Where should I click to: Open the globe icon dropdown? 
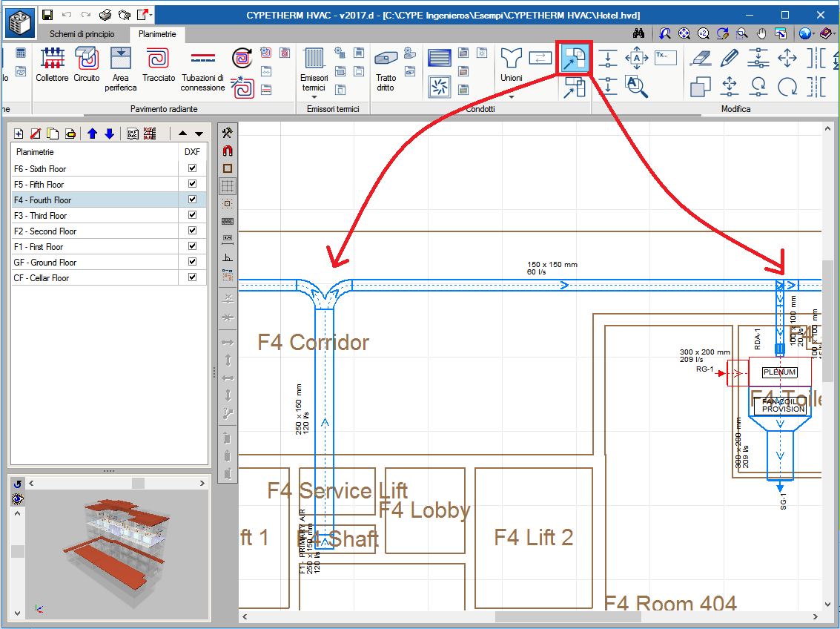pos(813,33)
